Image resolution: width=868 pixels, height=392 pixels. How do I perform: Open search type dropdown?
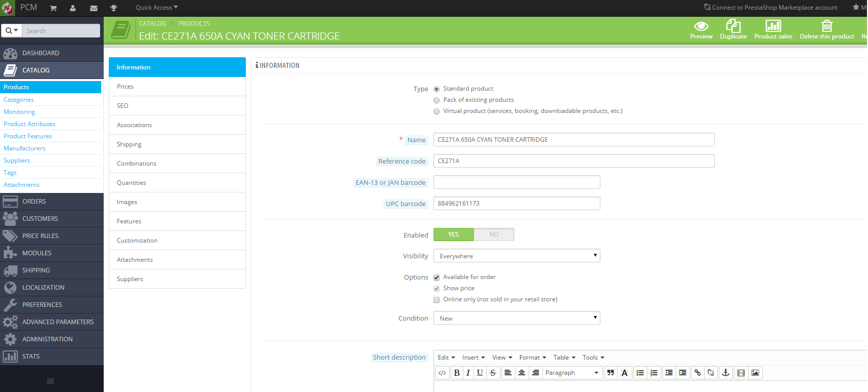point(12,30)
